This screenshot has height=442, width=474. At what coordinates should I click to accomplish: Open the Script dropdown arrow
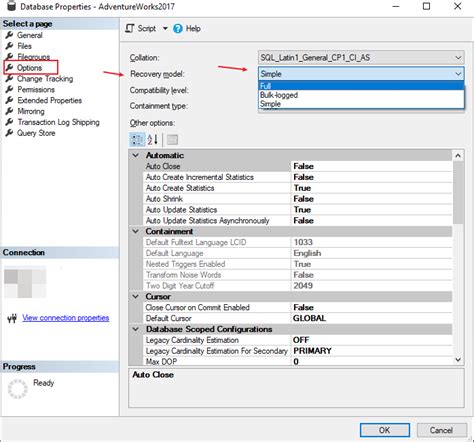coord(165,29)
